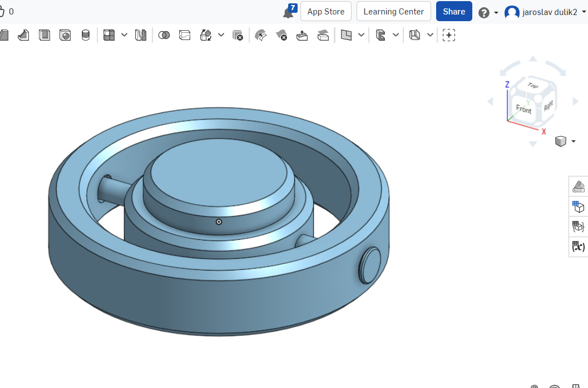The height and width of the screenshot is (388, 588).
Task: Select the Hole tool
Action: tap(65, 35)
